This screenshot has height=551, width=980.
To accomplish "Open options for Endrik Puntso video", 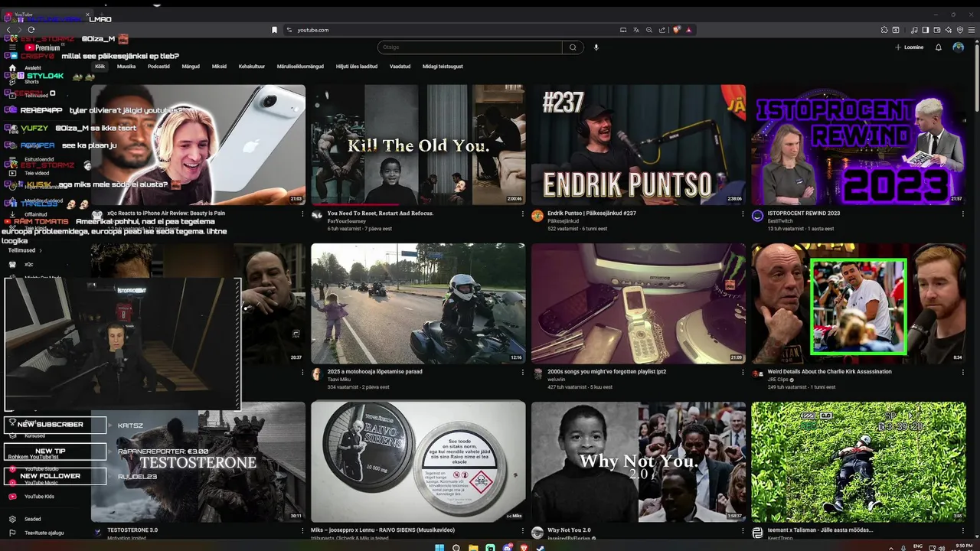I will point(743,214).
